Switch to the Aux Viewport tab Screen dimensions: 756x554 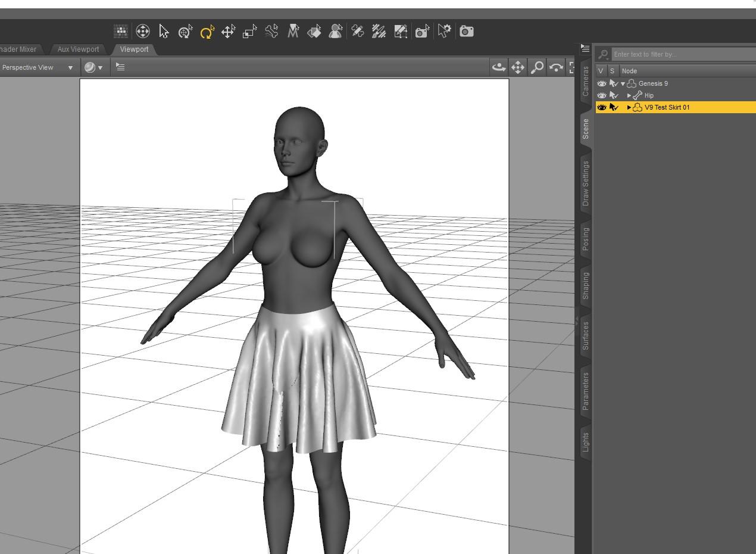point(78,49)
